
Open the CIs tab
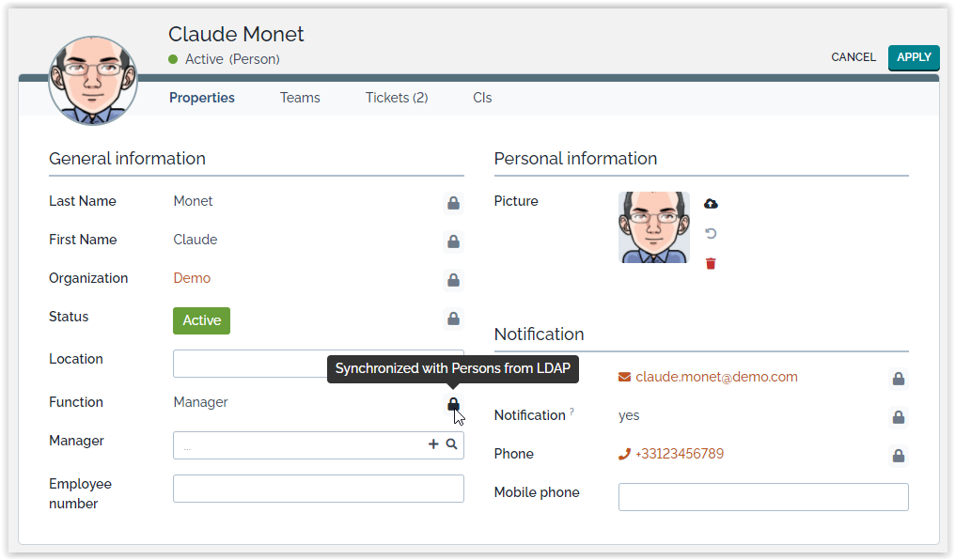[482, 98]
